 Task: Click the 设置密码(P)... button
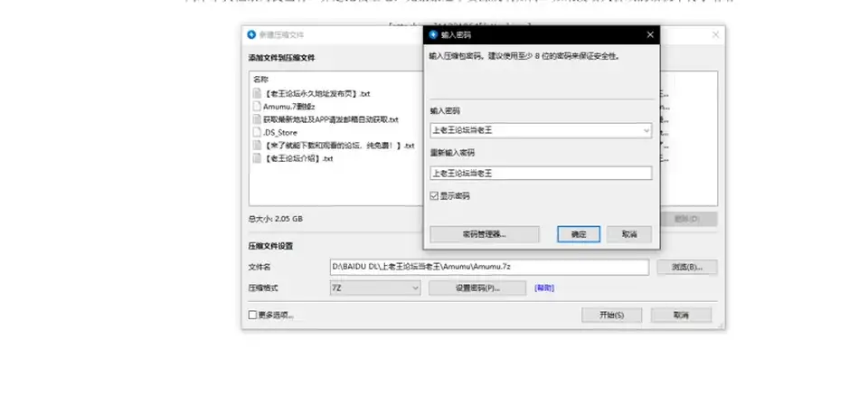tap(477, 288)
